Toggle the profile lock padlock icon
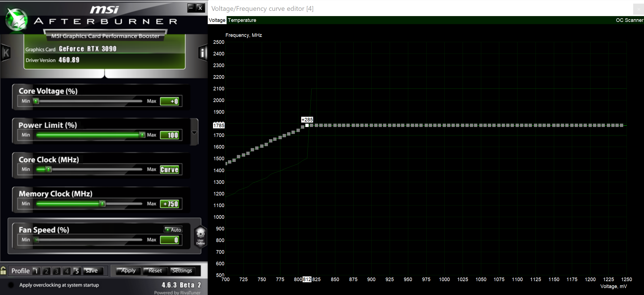 coord(3,270)
